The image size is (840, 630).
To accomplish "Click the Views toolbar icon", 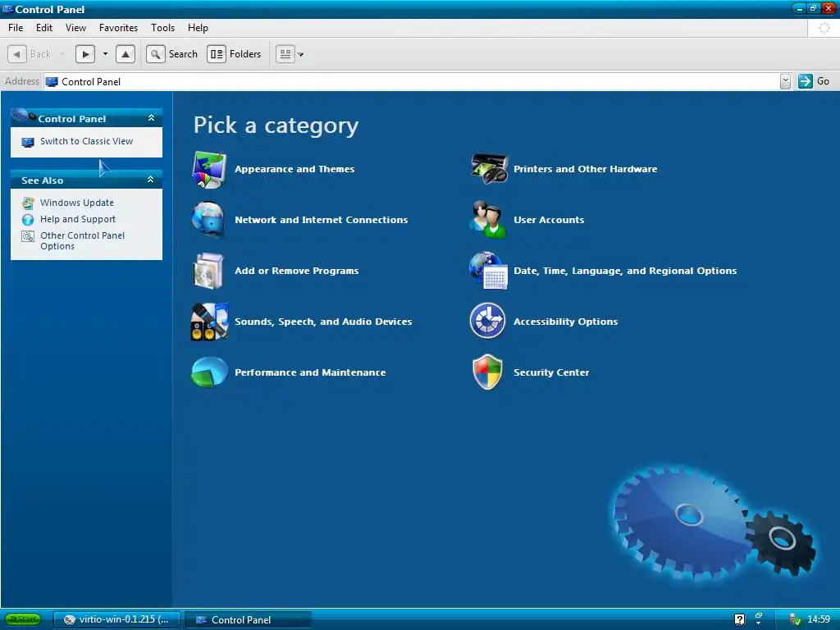I will 285,54.
